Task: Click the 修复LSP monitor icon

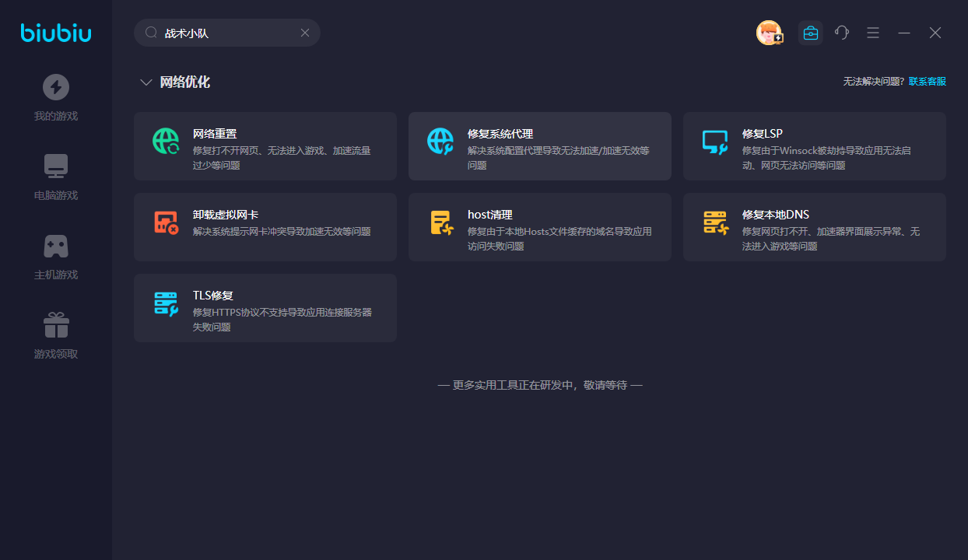Action: (714, 142)
